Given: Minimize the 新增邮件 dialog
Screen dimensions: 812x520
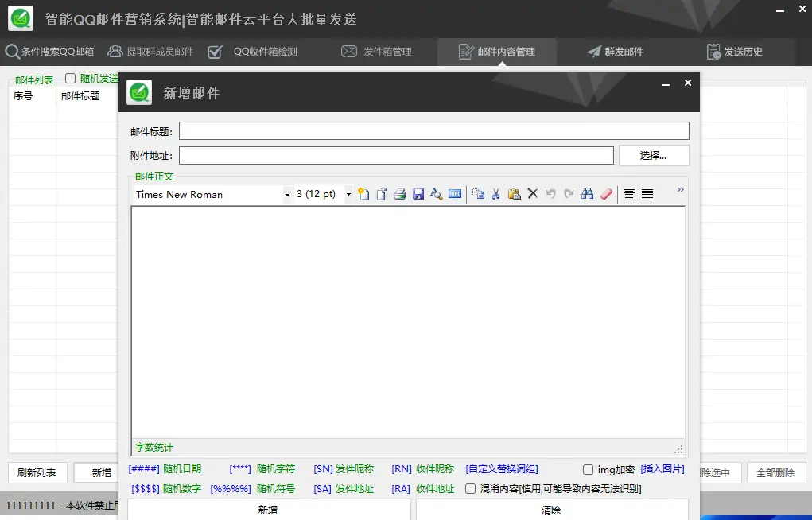Looking at the screenshot, I should (666, 84).
